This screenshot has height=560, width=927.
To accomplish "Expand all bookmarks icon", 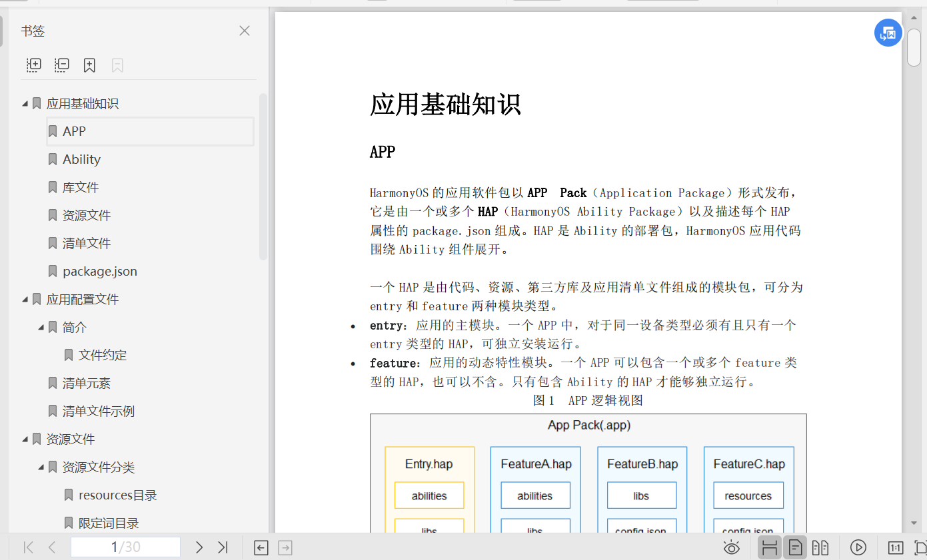I will pos(34,65).
